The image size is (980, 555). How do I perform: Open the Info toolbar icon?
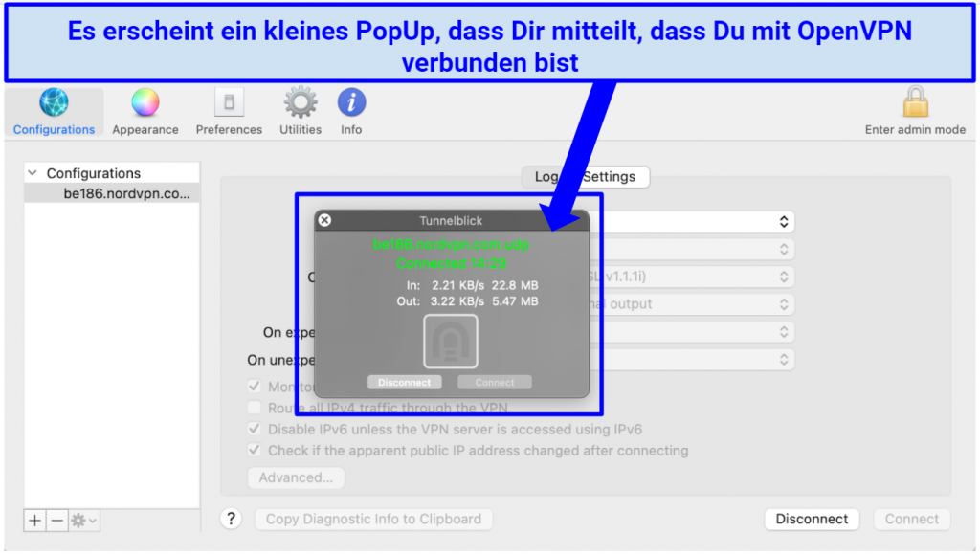[x=351, y=103]
